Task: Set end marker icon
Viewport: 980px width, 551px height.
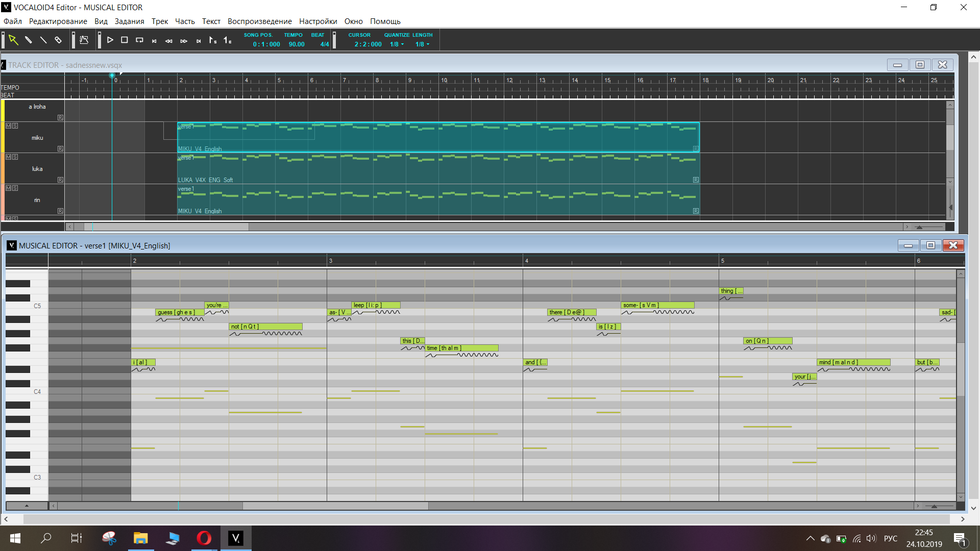Action: click(228, 40)
